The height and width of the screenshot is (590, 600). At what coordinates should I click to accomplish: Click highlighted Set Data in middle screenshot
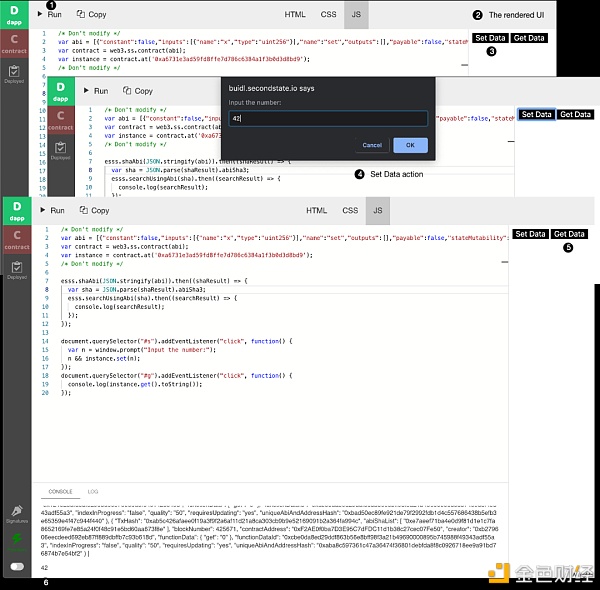pyautogui.click(x=536, y=114)
